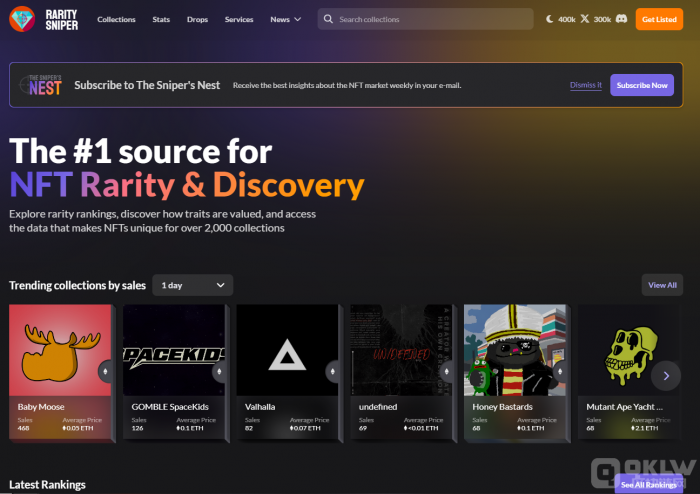The image size is (700, 494).
Task: Click Subscribe Now button
Action: [x=642, y=85]
